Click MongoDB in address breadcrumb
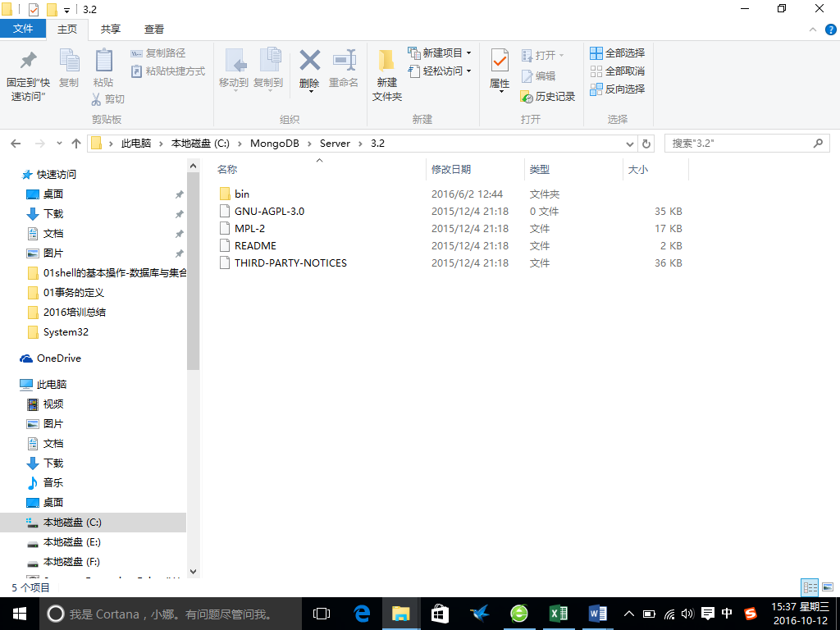The width and height of the screenshot is (840, 630). tap(274, 144)
